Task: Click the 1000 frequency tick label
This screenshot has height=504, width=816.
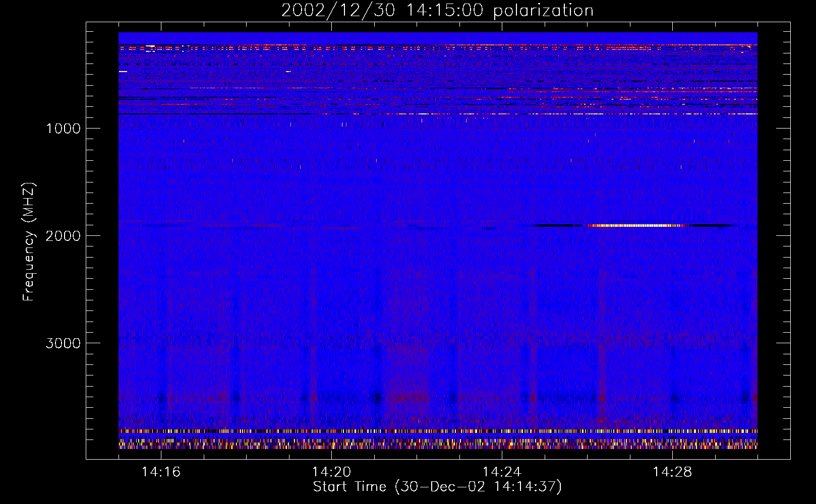Action: (x=63, y=129)
